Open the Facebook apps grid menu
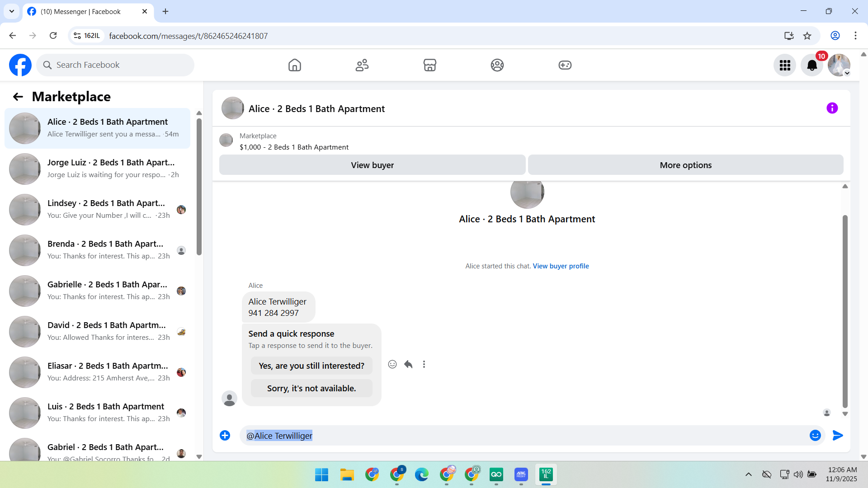Screen dimensions: 868x488 click(x=784, y=66)
